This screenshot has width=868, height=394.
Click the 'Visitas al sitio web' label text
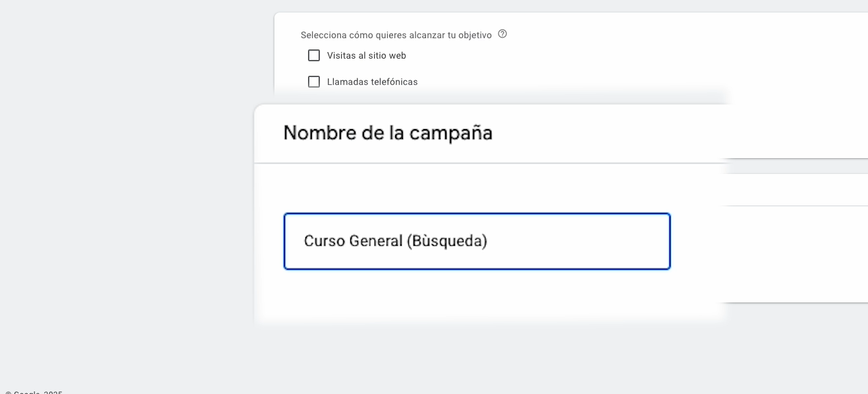(x=366, y=56)
